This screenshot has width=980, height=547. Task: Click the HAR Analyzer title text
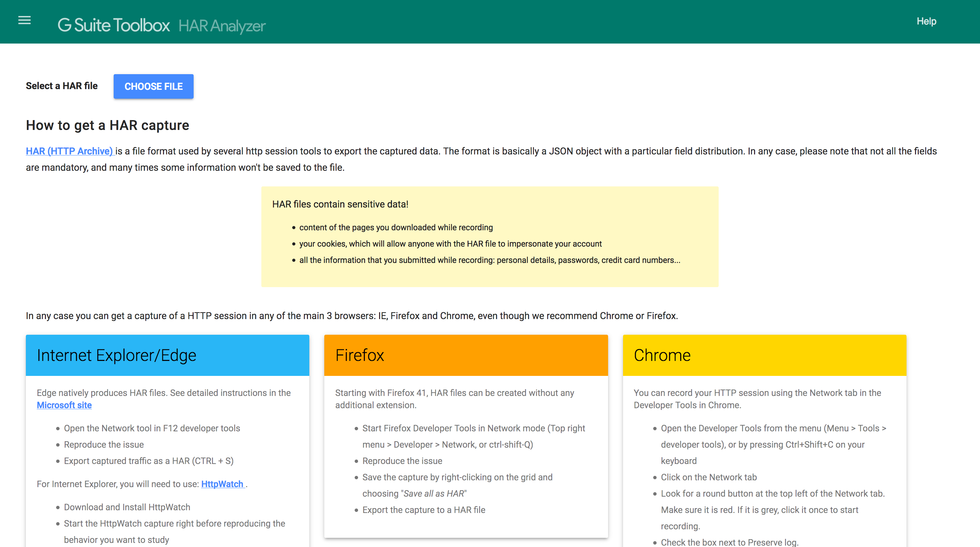click(222, 26)
